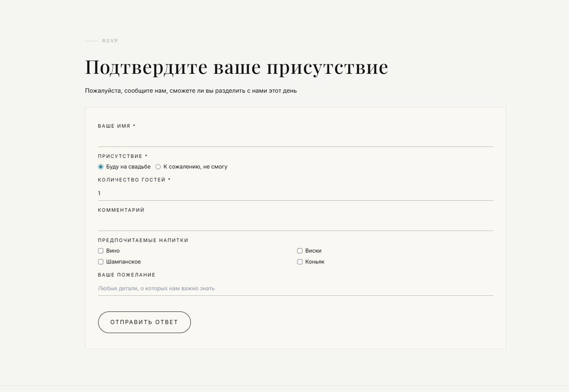Tick the Вино checkbox

[x=101, y=251]
